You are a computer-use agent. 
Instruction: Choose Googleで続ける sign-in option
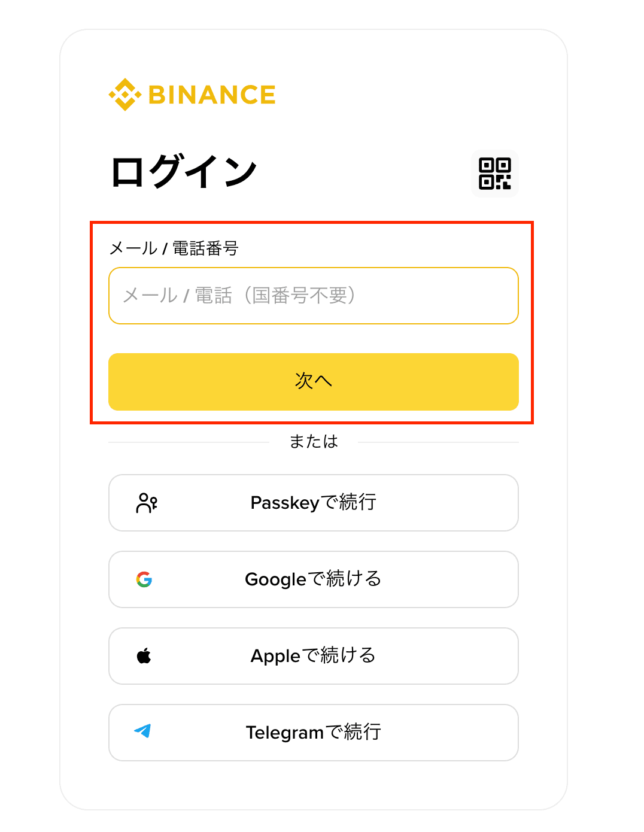click(313, 579)
